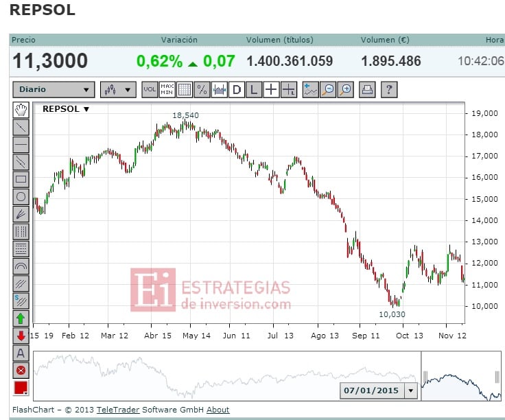Place a green up arrow marker
Screen dimensions: 505x420
click(x=21, y=318)
